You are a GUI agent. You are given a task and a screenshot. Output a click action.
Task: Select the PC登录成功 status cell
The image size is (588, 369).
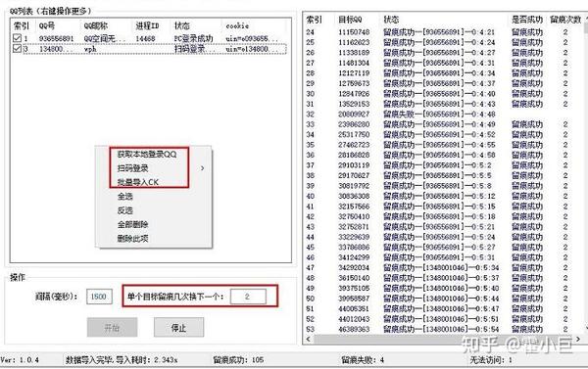click(x=193, y=38)
